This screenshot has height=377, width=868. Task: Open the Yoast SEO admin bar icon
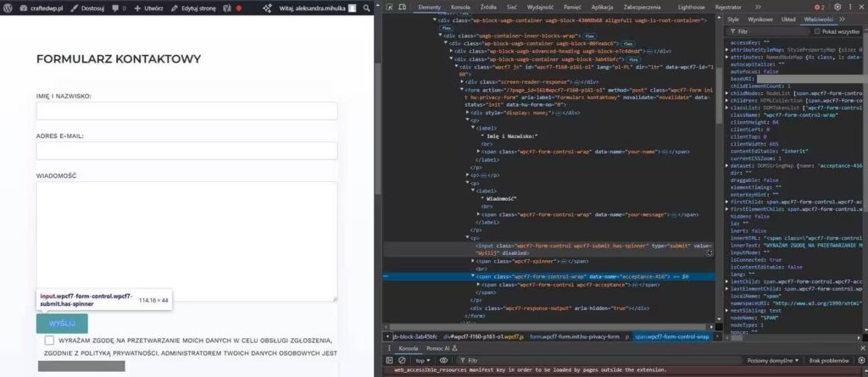click(226, 8)
